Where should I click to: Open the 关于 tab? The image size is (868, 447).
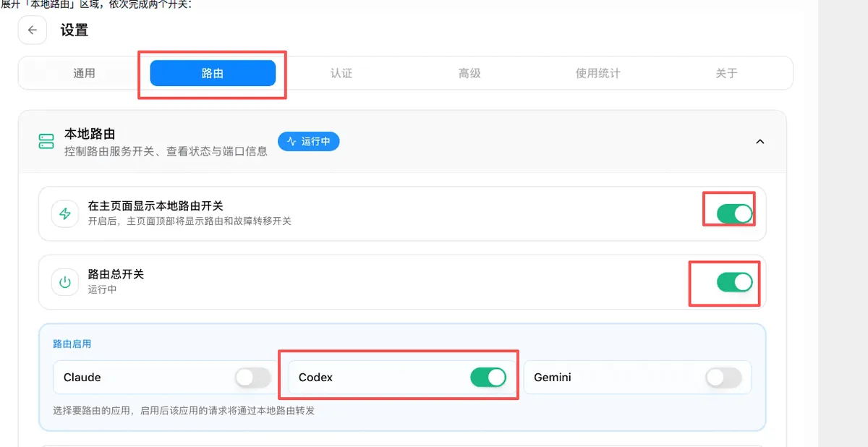click(726, 73)
